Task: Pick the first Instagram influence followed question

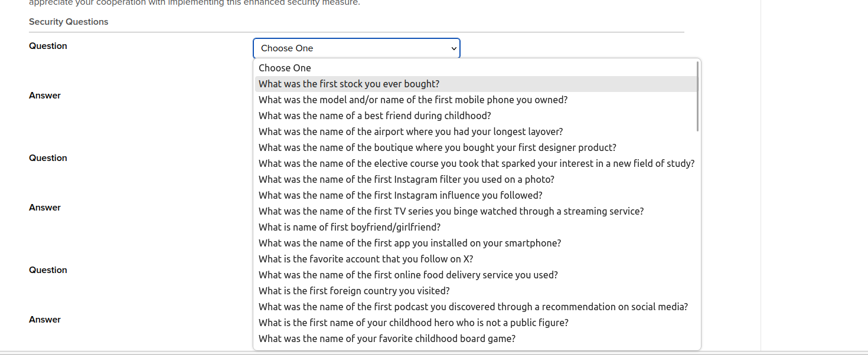Action: [x=400, y=195]
